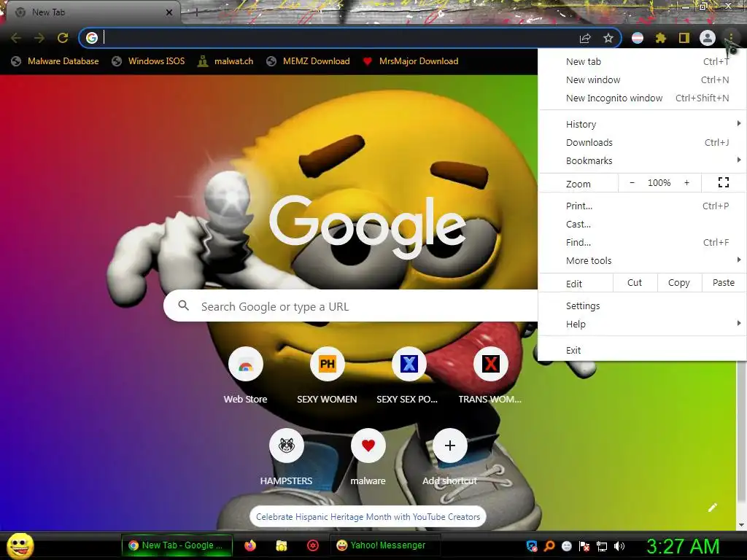The height and width of the screenshot is (560, 747).
Task: Expand the More tools submenu
Action: pos(642,260)
